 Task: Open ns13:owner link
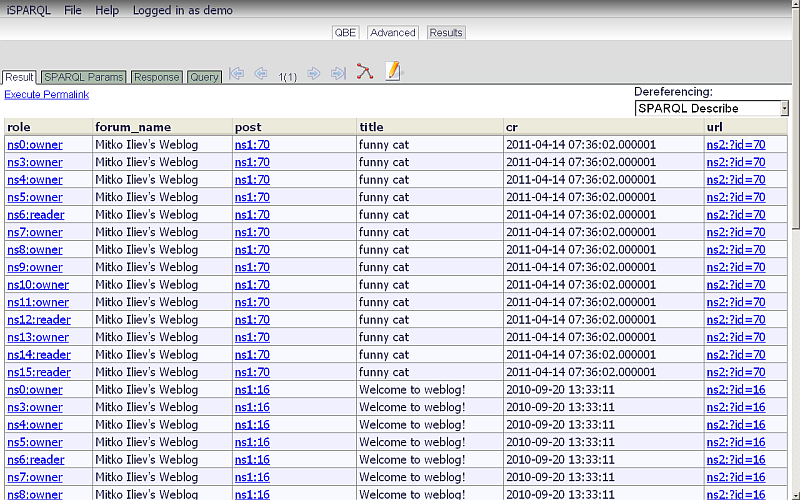38,337
